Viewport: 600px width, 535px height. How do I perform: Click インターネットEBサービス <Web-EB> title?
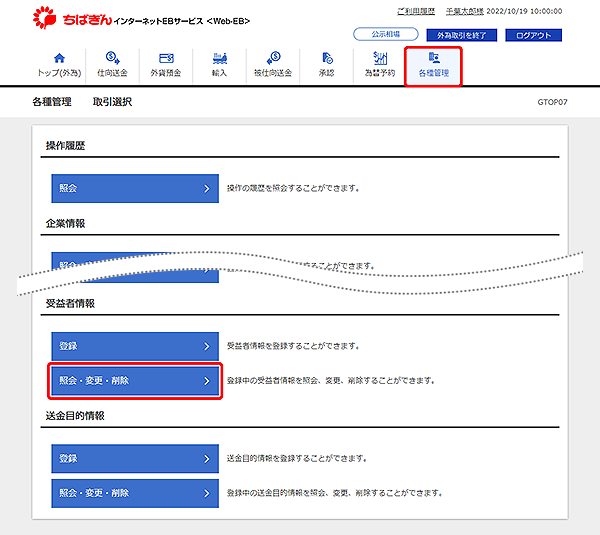coord(182,21)
